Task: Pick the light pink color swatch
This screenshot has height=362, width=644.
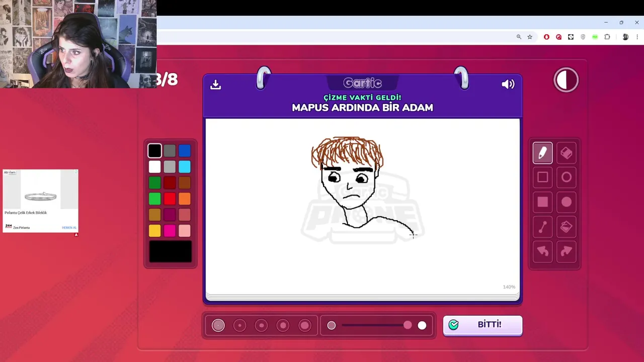Action: [185, 231]
